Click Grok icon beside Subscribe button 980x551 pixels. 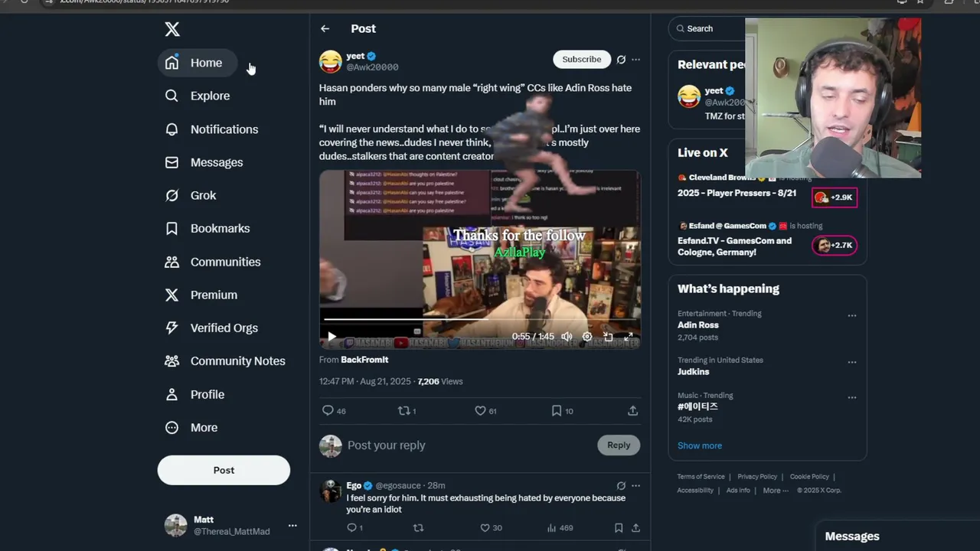tap(621, 59)
